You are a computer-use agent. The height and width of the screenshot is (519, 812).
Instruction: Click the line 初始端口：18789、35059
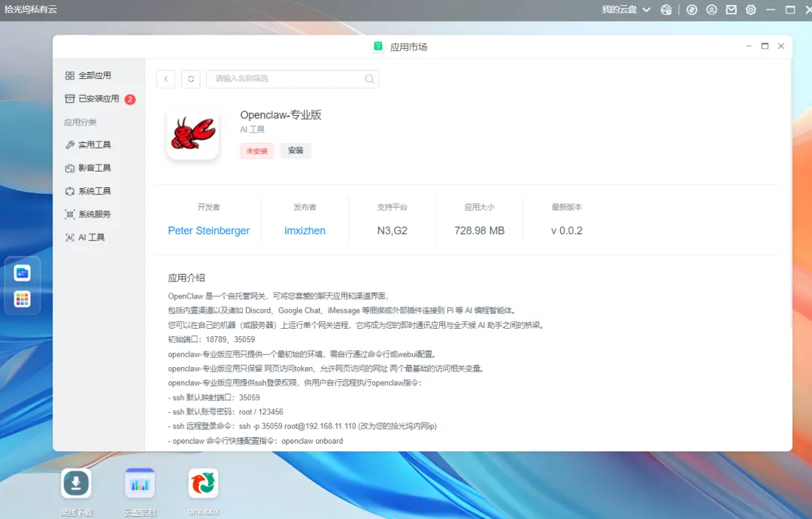[211, 340]
